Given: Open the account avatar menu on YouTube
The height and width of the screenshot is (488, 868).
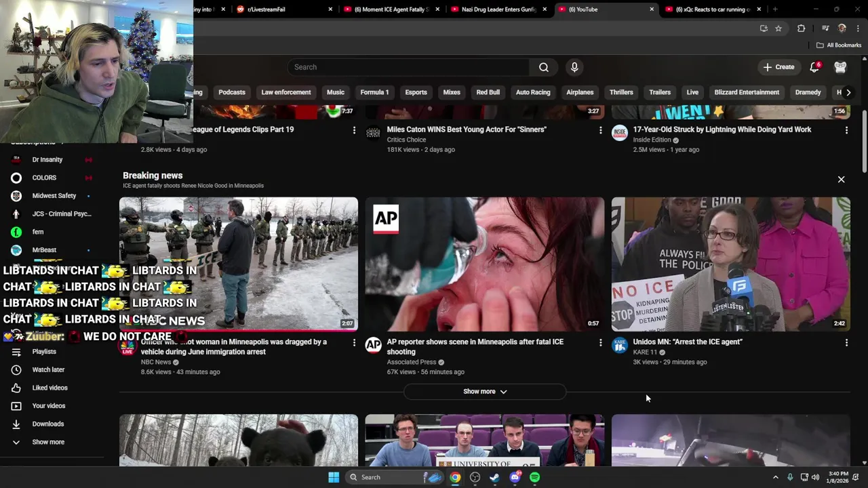Looking at the screenshot, I should pos(840,67).
